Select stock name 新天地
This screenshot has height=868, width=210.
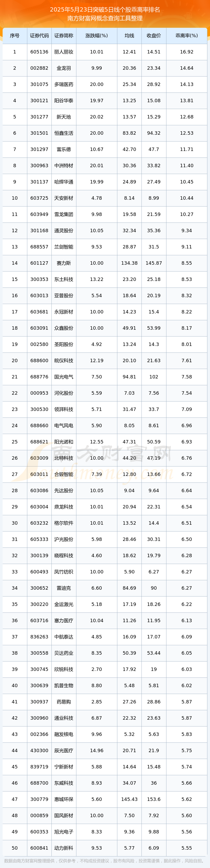(x=64, y=117)
